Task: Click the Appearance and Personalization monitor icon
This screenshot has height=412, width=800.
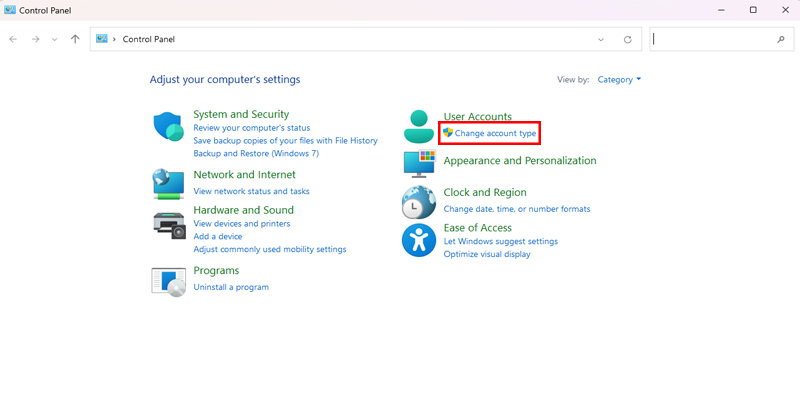Action: (x=418, y=162)
